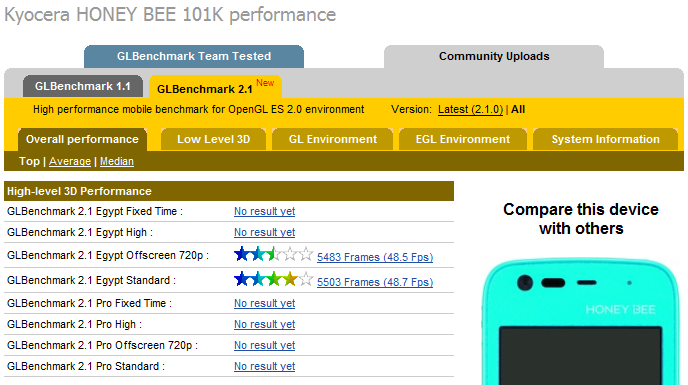
Task: Click 'GLBenchmark 2.1 Egypt Offscreen 720p :' label
Action: [108, 255]
